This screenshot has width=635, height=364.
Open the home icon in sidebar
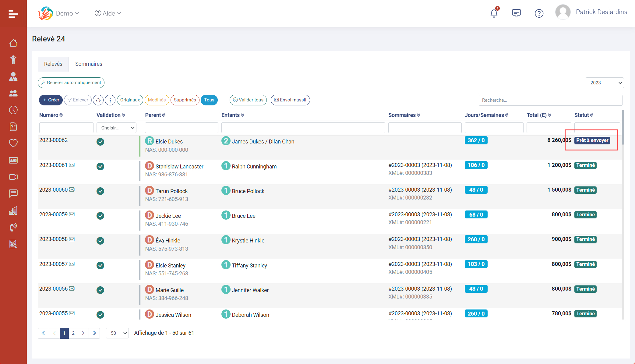point(13,43)
